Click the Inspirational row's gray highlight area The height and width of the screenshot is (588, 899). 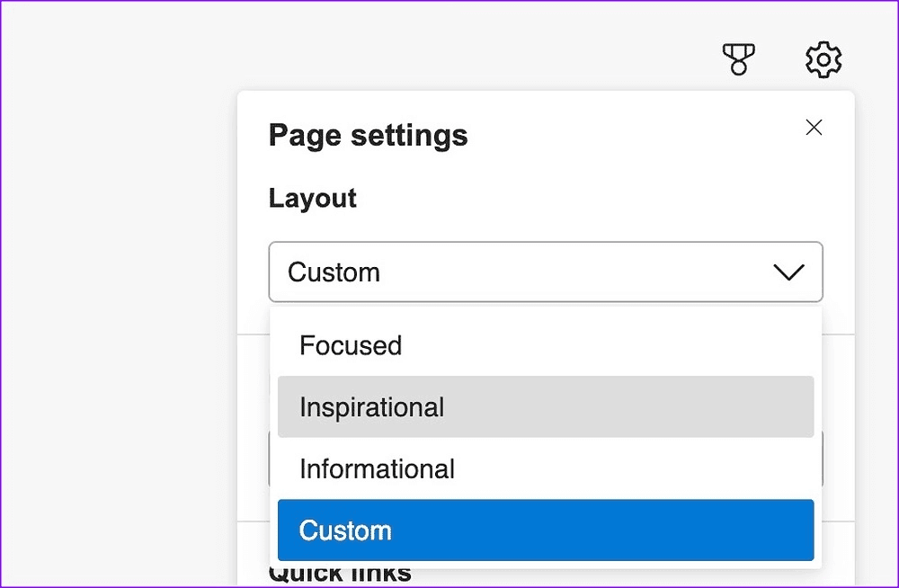629,407
